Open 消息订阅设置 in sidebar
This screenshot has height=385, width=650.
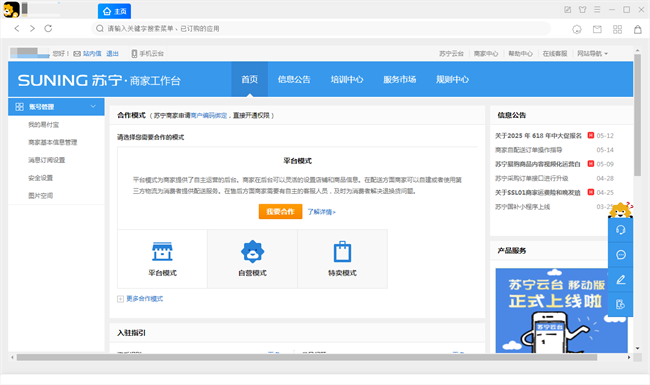pos(46,160)
